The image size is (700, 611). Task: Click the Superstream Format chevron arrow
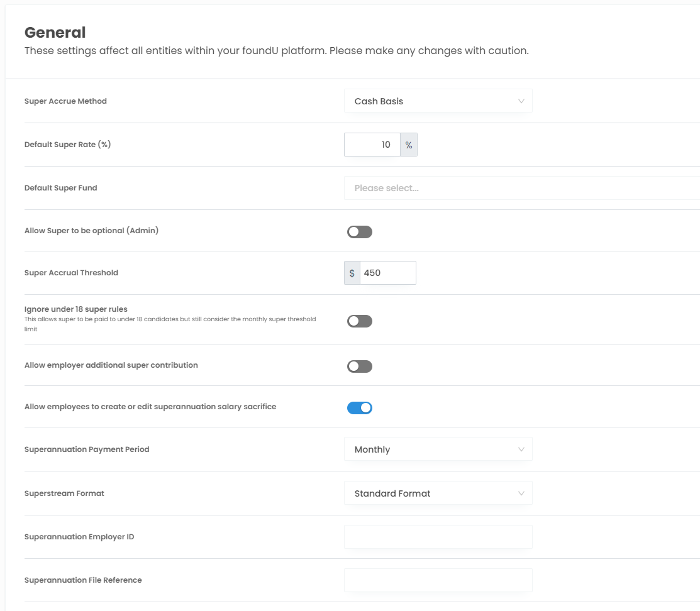[521, 493]
